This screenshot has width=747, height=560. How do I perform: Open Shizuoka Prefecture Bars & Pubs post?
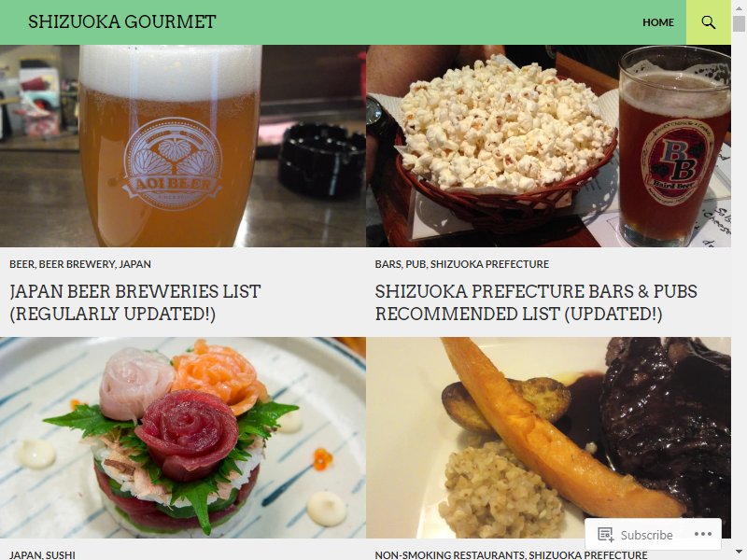(536, 302)
